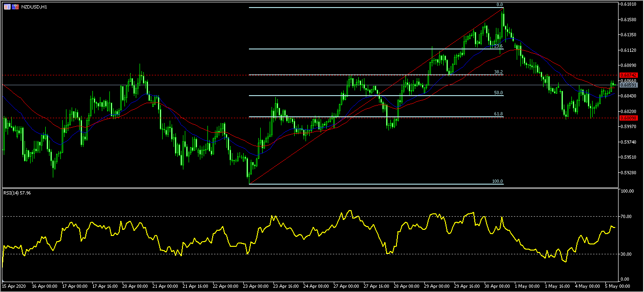Select the Fibonacci 0.0 level label
This screenshot has height=292, width=644.
click(x=500, y=5)
